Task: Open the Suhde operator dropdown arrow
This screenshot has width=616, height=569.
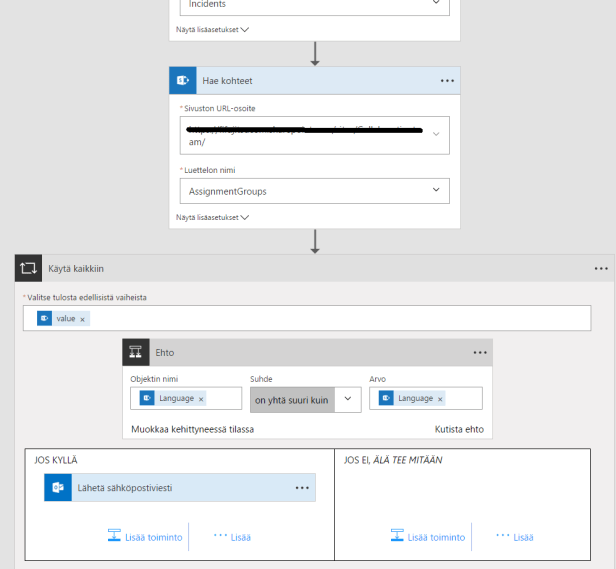Action: tap(348, 398)
